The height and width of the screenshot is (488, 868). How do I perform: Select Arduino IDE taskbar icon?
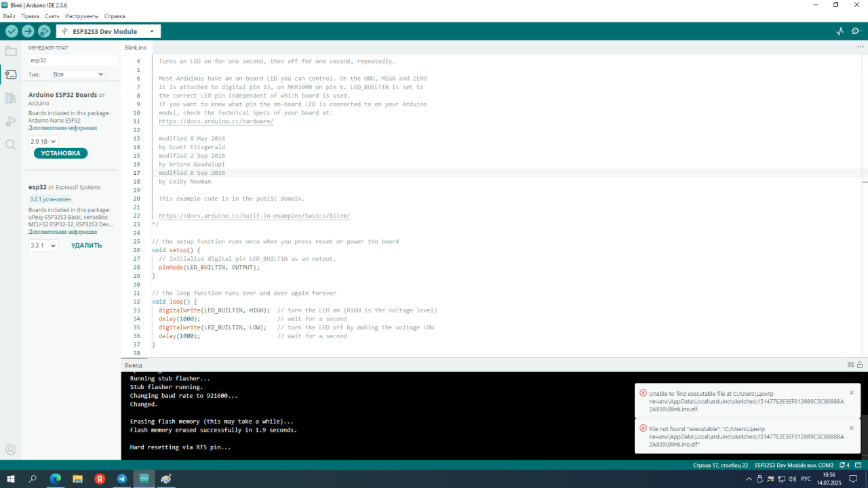[144, 479]
